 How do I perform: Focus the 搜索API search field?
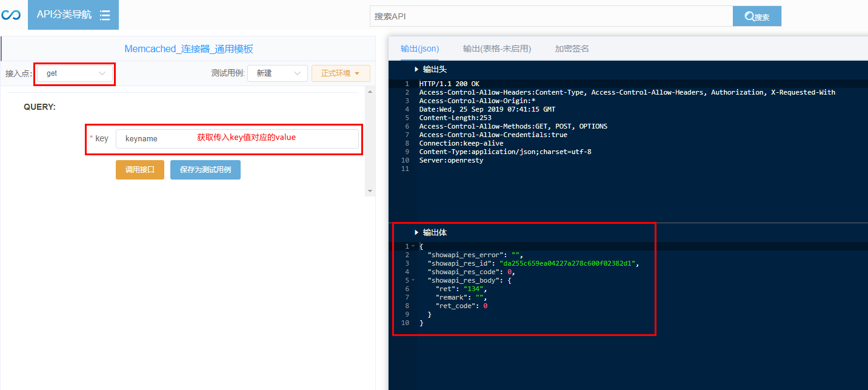click(x=551, y=16)
